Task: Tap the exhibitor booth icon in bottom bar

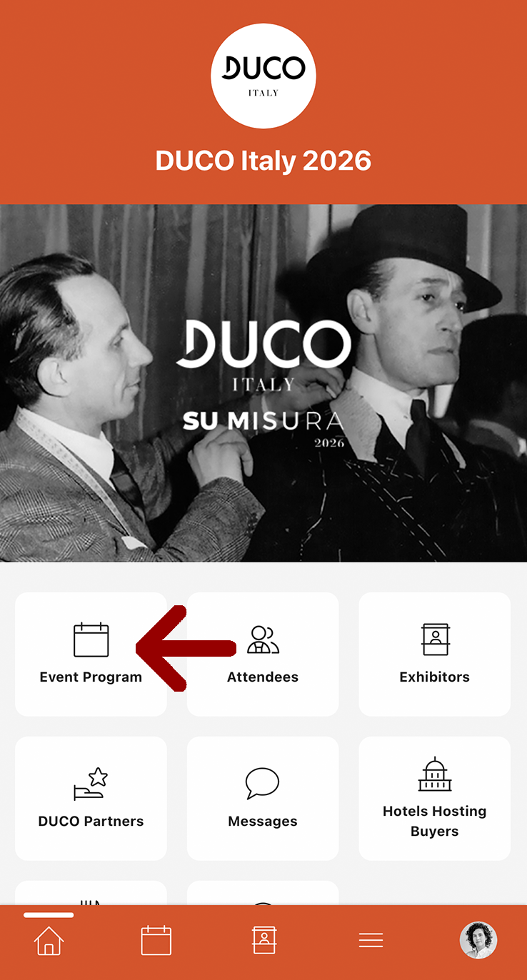Action: [263, 940]
